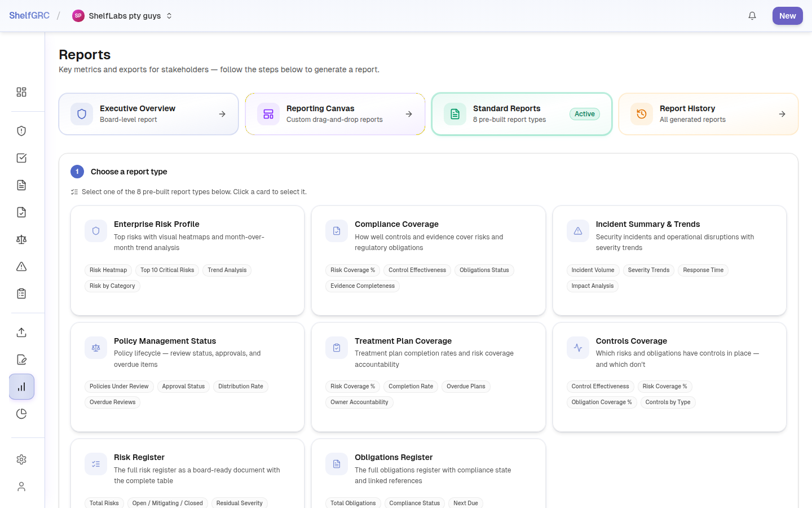Select the Compliance Coverage report card
Screen dimensions: 812x508
tap(429, 260)
